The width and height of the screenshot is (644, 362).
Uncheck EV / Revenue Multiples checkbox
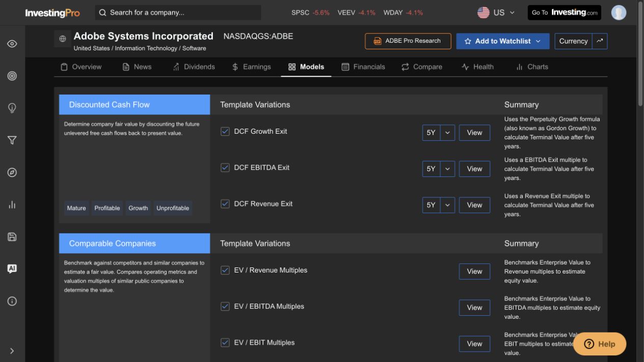(225, 270)
